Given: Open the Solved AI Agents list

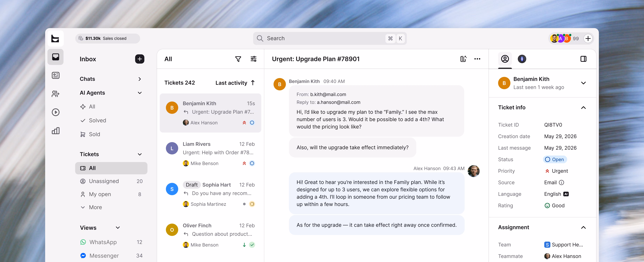Looking at the screenshot, I should click(x=111, y=120).
